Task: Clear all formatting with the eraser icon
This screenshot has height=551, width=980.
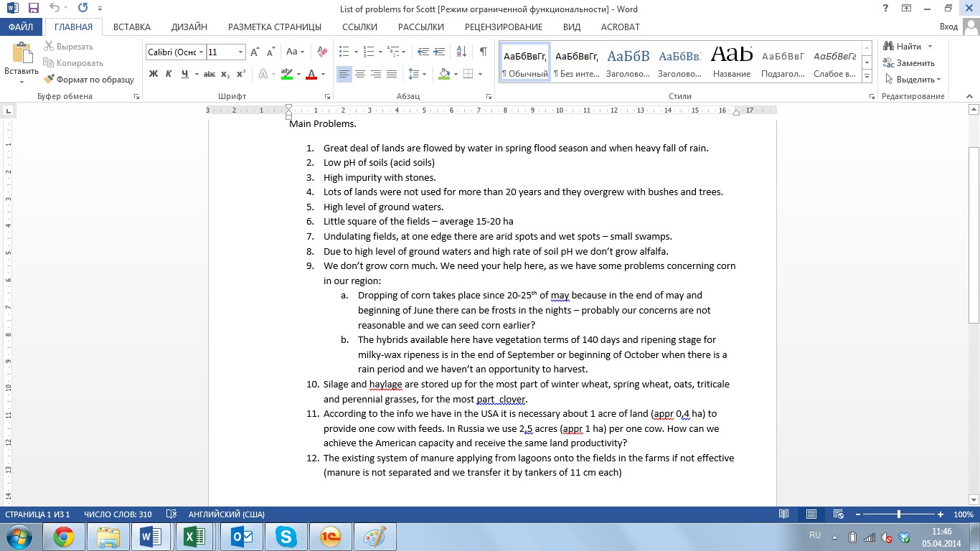Action: pyautogui.click(x=322, y=52)
